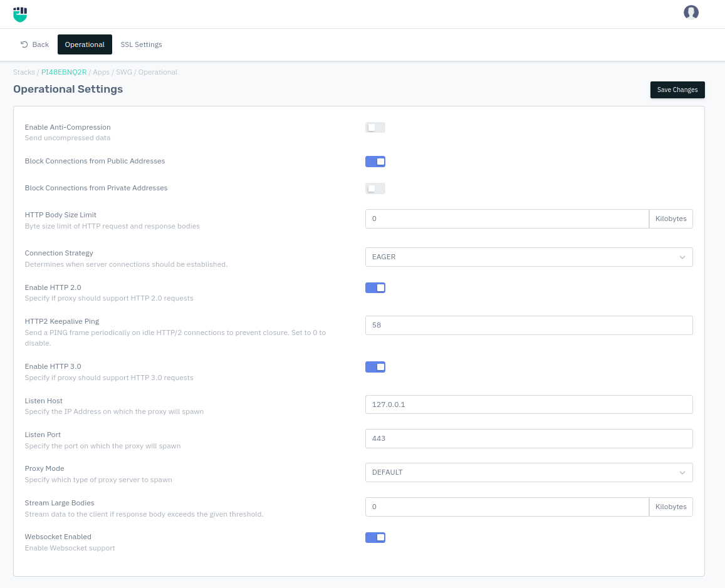Open the Connection Strategy dropdown

(529, 257)
